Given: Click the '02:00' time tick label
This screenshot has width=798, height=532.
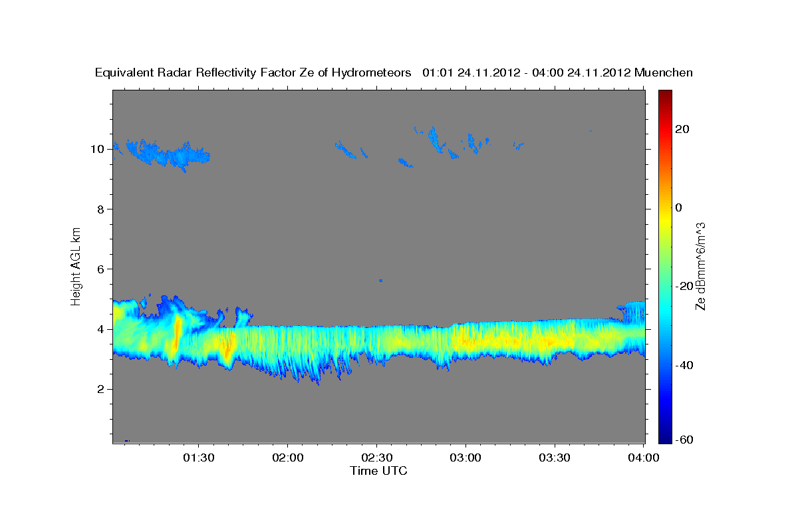Looking at the screenshot, I should (287, 458).
